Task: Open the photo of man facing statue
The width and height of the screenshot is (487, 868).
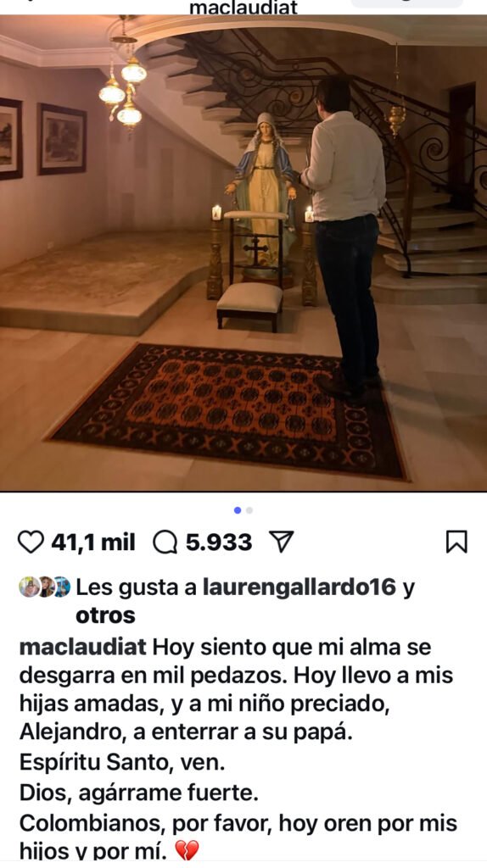Action: click(243, 253)
